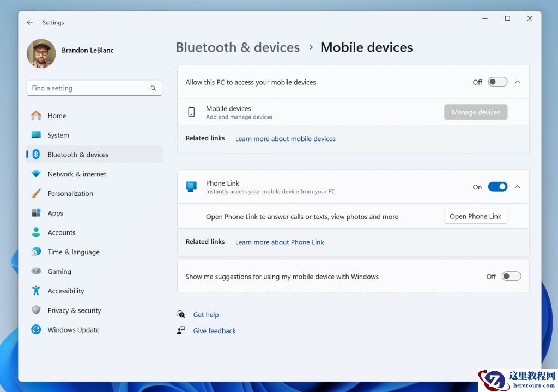Image resolution: width=558 pixels, height=392 pixels.
Task: Collapse the mobile devices access section
Action: pos(517,82)
